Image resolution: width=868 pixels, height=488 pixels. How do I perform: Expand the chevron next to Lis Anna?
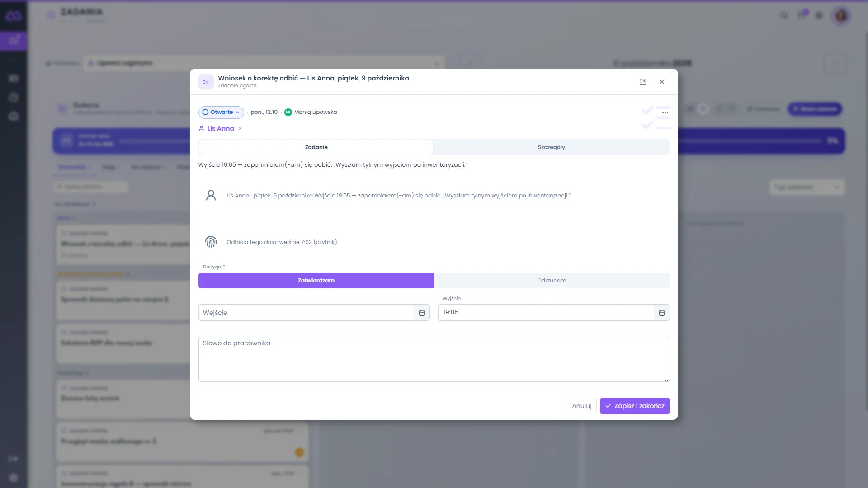[x=240, y=128]
